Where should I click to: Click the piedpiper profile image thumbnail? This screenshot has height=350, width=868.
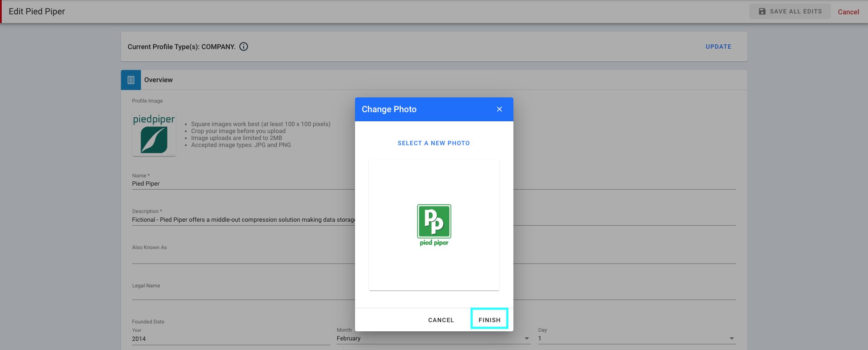(x=154, y=134)
